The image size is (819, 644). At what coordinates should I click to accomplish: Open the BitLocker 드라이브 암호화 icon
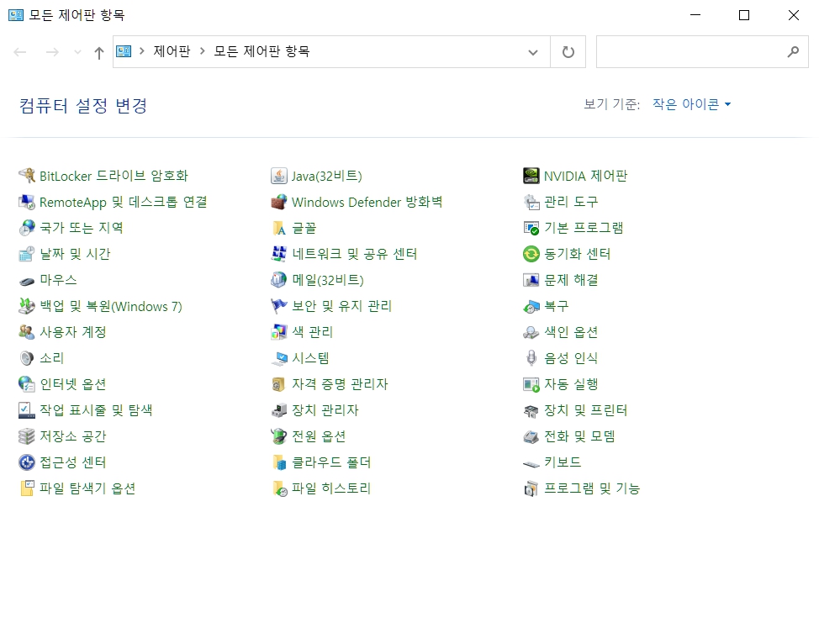click(27, 176)
